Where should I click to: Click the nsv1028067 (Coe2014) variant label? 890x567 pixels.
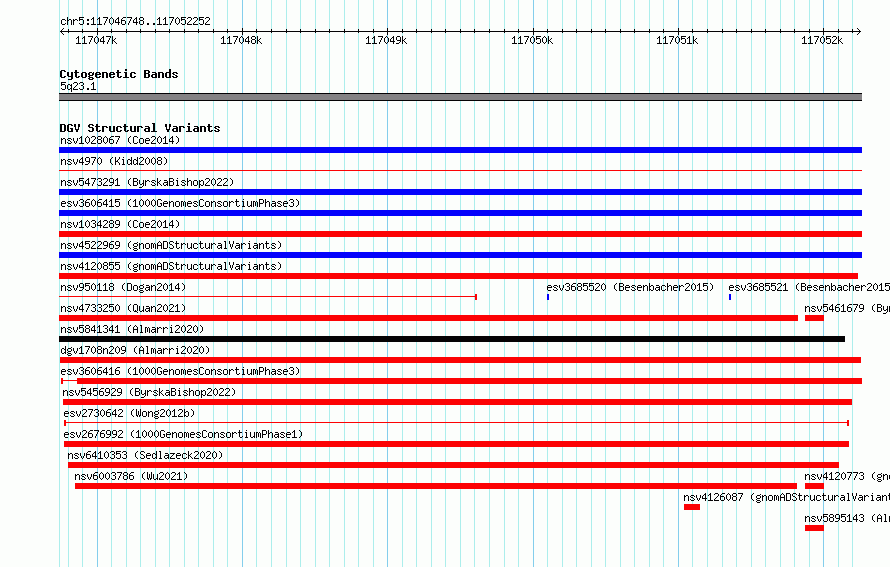120,140
